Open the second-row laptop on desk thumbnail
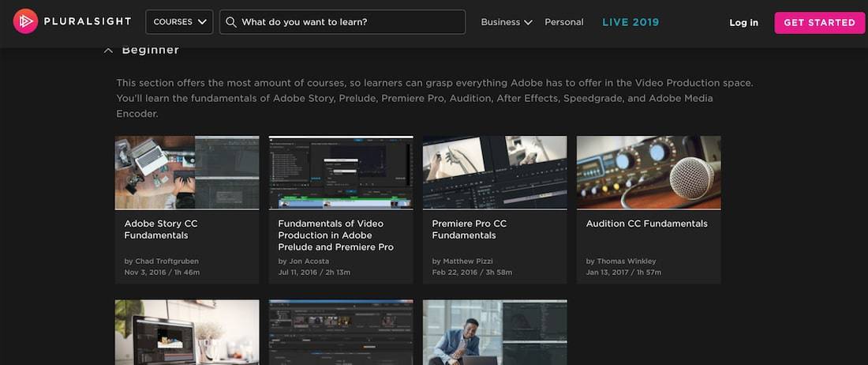The width and height of the screenshot is (868, 365). (x=186, y=333)
